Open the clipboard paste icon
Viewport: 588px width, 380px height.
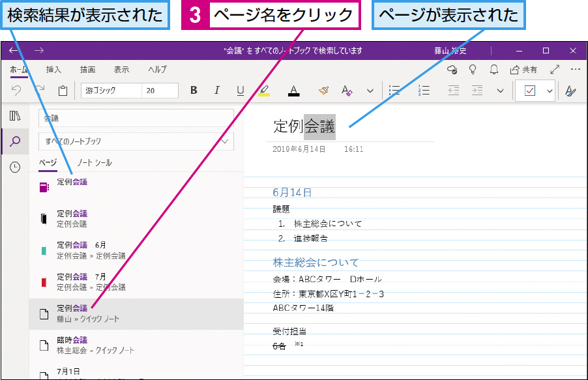click(63, 91)
